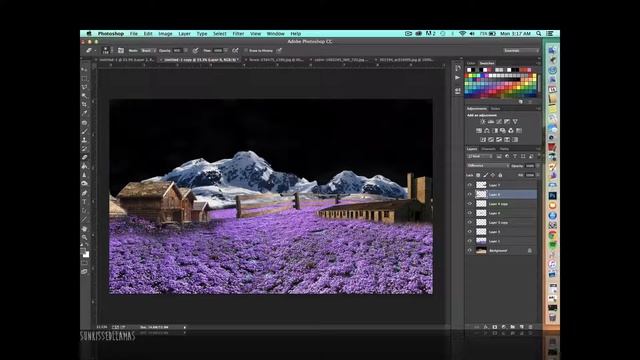Toggle visibility of Layer 3 copy

click(470, 222)
